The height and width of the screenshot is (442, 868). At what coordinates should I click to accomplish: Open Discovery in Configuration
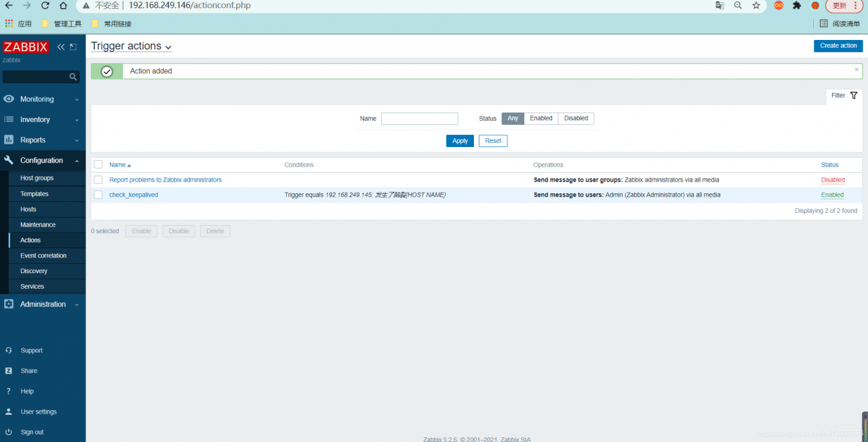(x=34, y=271)
